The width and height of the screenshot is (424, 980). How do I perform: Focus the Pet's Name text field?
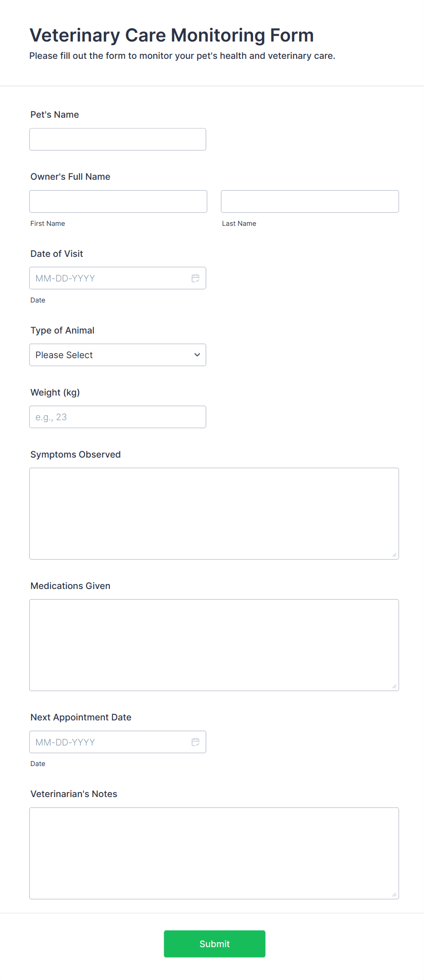[x=118, y=140]
